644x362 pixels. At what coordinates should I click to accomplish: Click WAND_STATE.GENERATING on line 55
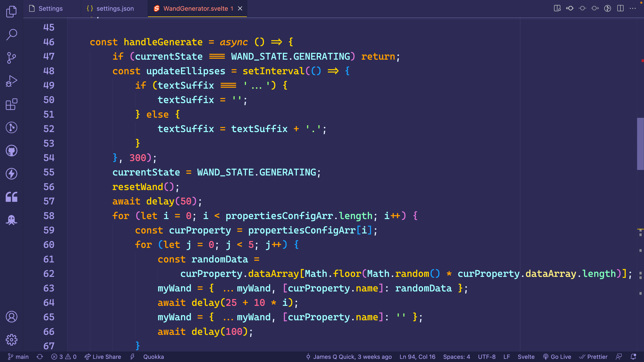(x=257, y=172)
